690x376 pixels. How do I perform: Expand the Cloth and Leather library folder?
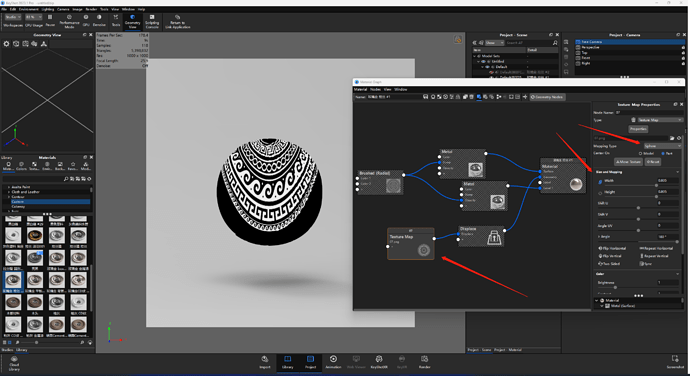pos(9,192)
